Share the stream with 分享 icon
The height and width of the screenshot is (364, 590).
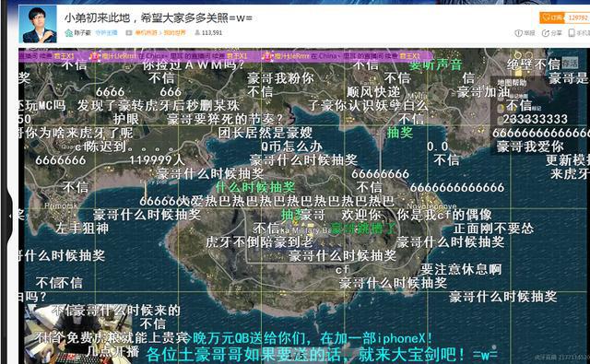(x=552, y=33)
